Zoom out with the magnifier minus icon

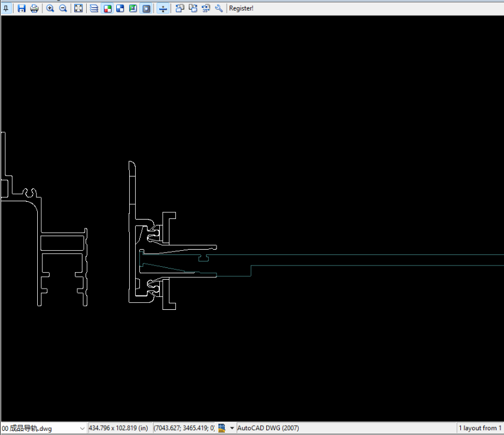[x=63, y=8]
